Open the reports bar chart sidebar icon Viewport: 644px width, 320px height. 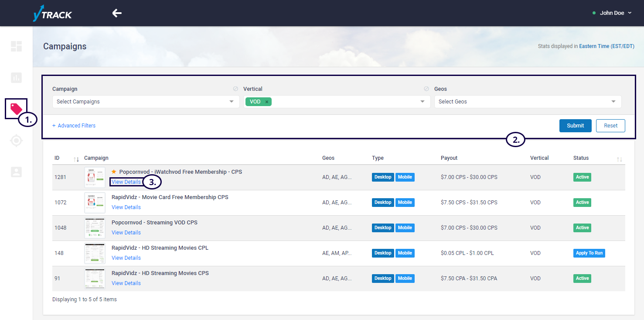click(x=16, y=78)
